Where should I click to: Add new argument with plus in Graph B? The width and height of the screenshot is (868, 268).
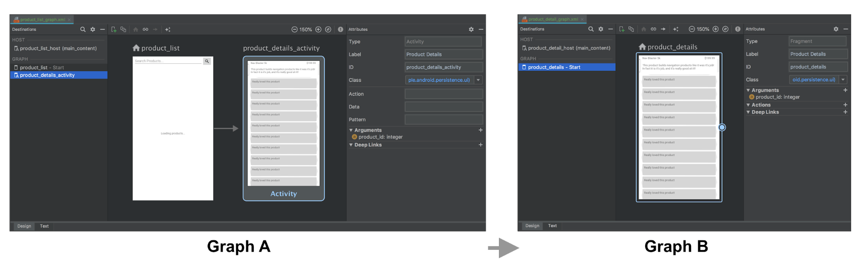coord(845,90)
